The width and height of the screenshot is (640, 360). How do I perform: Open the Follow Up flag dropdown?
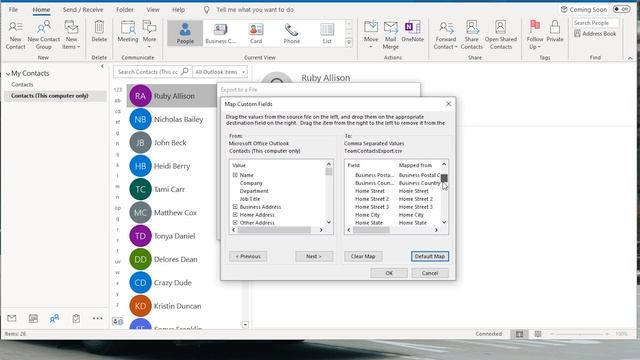tap(535, 35)
